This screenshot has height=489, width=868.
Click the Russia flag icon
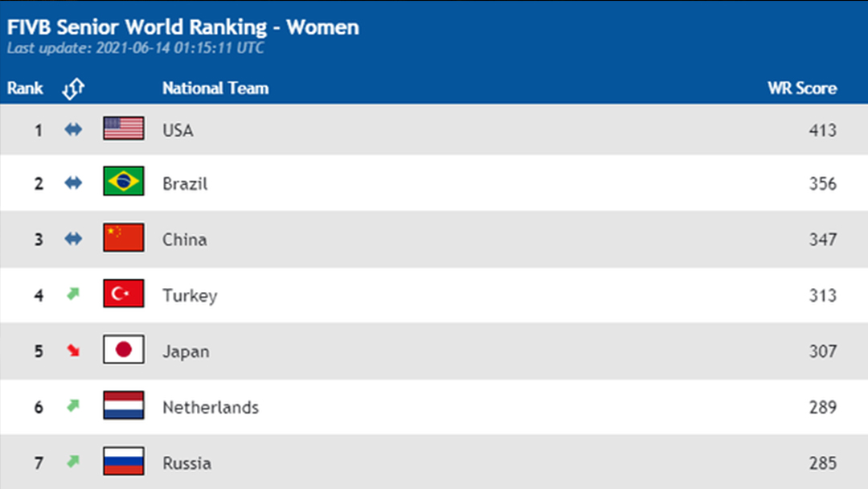click(x=124, y=462)
